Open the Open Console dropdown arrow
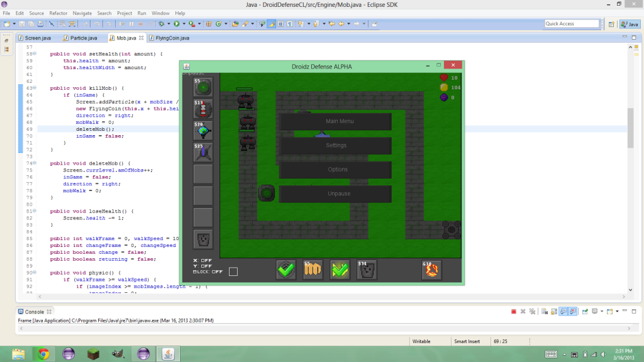Viewport: 644px width, 362px height. pyautogui.click(x=617, y=312)
